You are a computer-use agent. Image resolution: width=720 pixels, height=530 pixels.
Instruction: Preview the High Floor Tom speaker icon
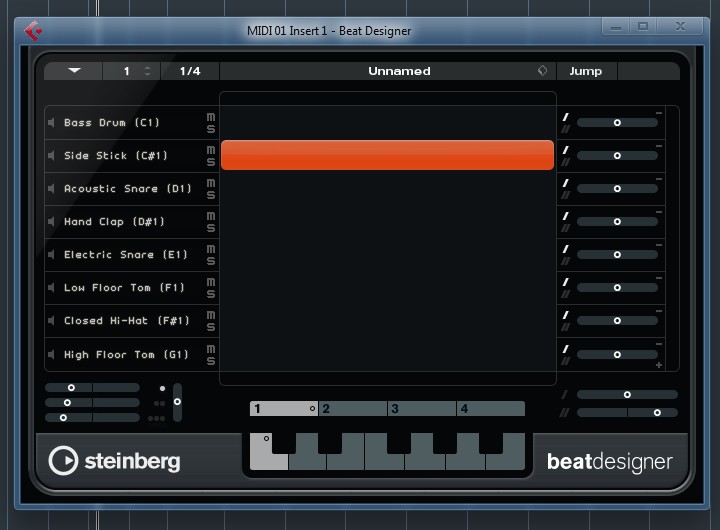(x=51, y=355)
